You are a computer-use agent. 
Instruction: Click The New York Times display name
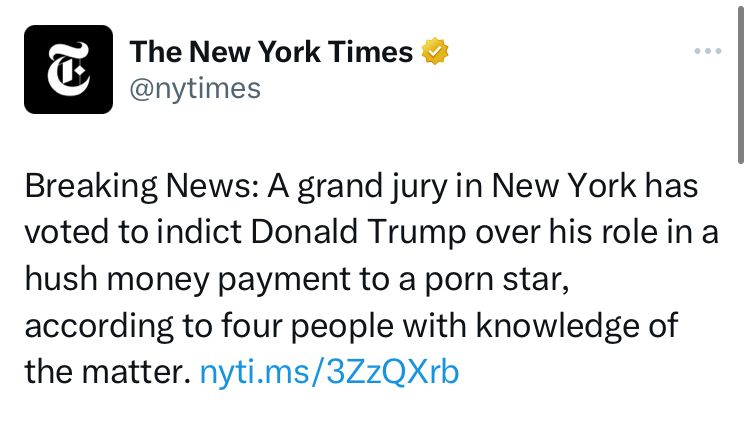click(272, 51)
